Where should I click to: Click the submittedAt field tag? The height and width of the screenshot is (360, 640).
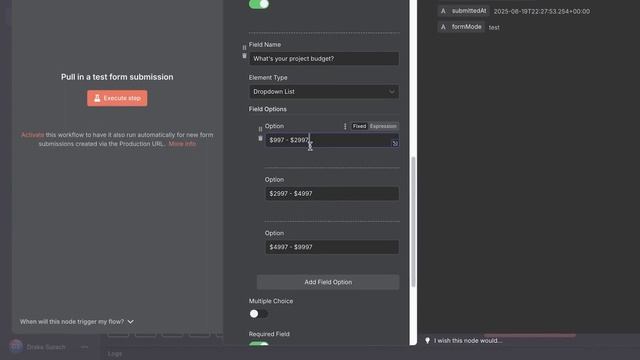pos(463,11)
